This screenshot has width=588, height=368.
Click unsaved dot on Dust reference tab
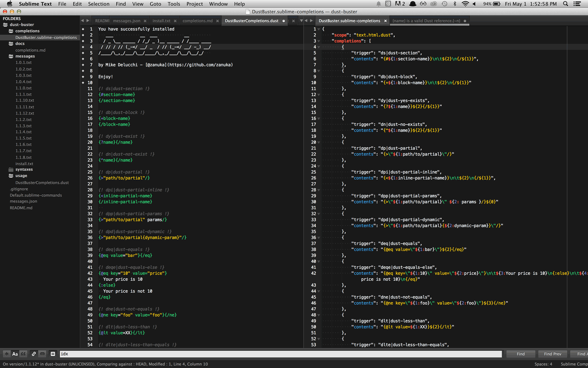pos(465,21)
